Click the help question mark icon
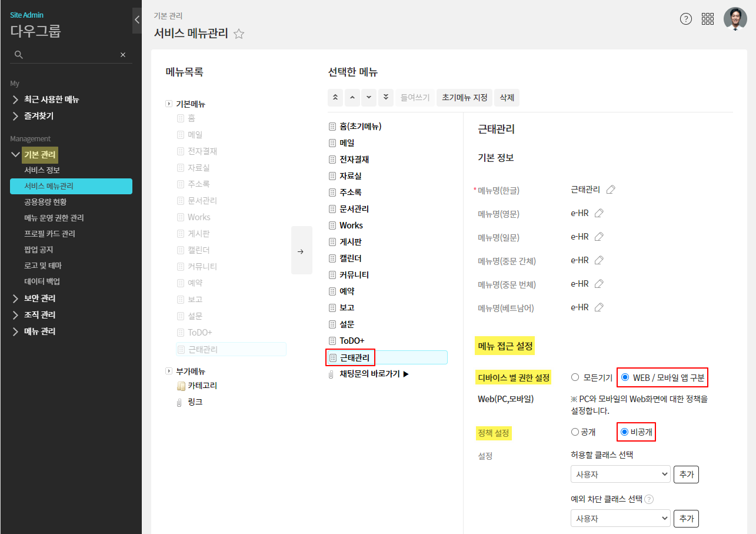Viewport: 756px width, 534px height. point(686,19)
